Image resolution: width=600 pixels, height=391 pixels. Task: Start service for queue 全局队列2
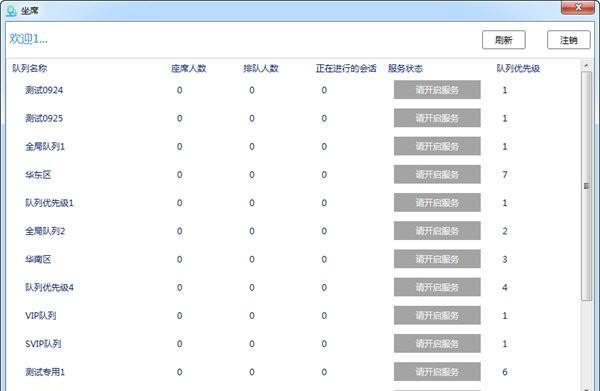tap(437, 231)
